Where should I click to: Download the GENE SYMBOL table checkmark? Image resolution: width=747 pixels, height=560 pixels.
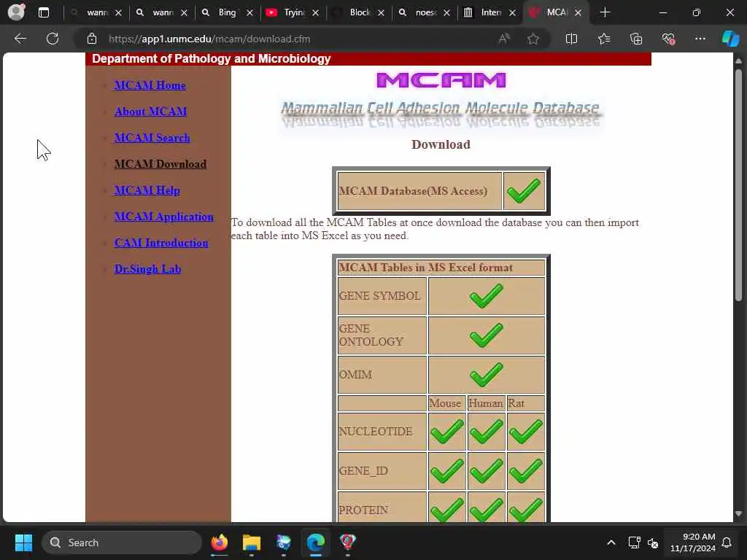point(486,296)
